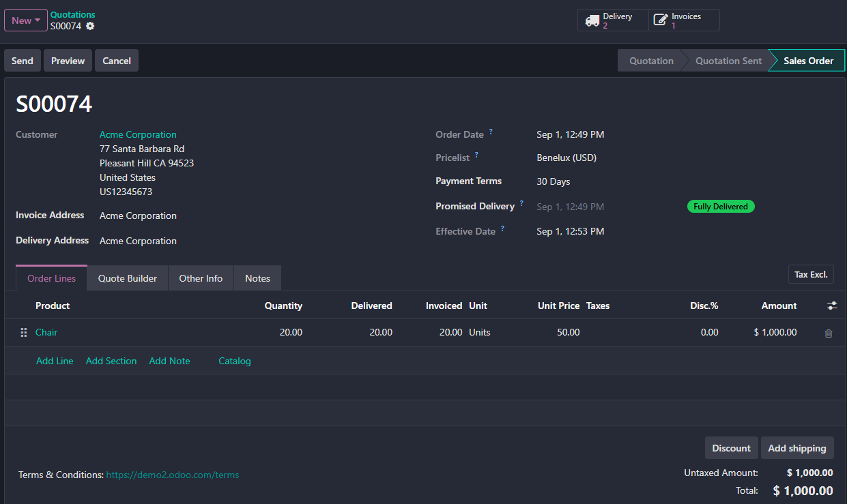Screen dimensions: 847x504
Task: Select the Quotation Sent status stage
Action: coord(728,61)
